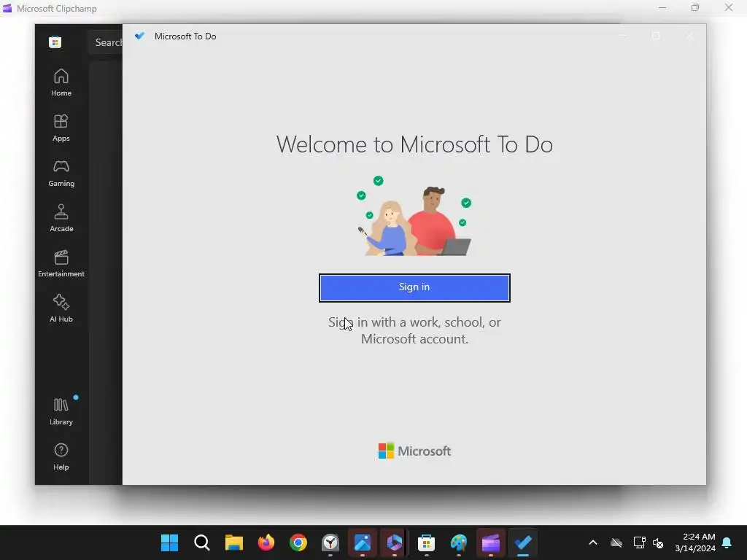Click the Microsoft Store logo icon
This screenshot has height=560, width=747.
tap(55, 42)
